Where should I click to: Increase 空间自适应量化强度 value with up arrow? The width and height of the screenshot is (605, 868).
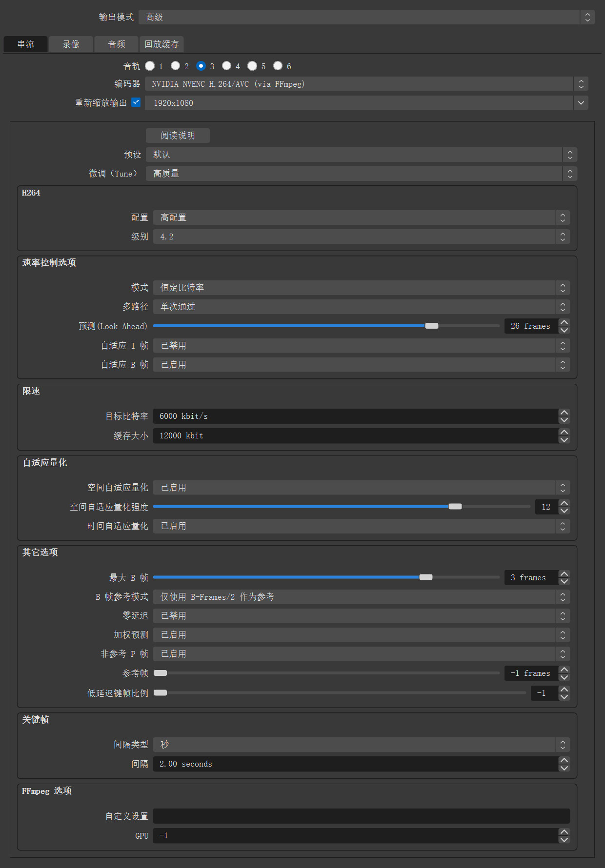point(564,503)
